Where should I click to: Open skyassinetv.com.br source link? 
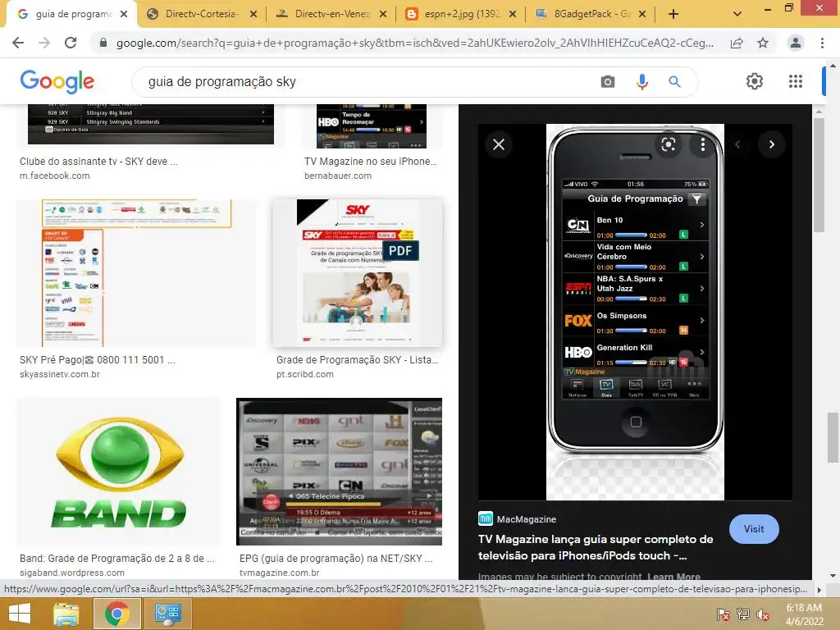[x=59, y=374]
